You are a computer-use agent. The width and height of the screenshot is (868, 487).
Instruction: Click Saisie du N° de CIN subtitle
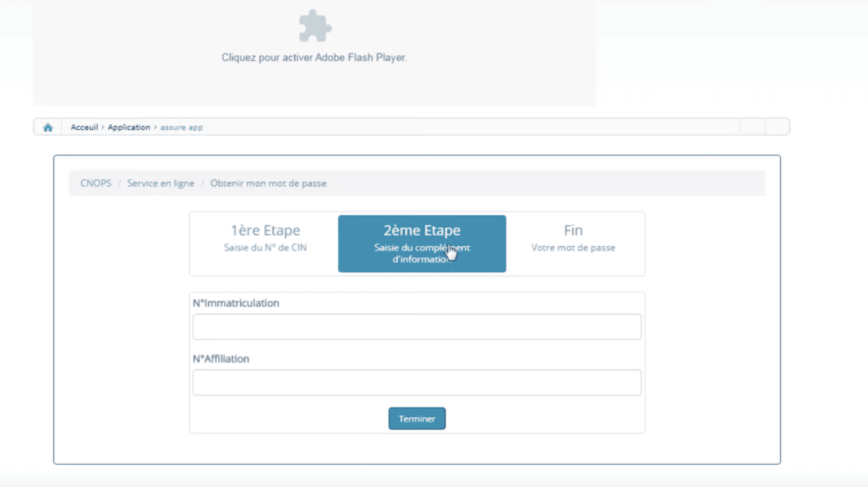click(265, 248)
